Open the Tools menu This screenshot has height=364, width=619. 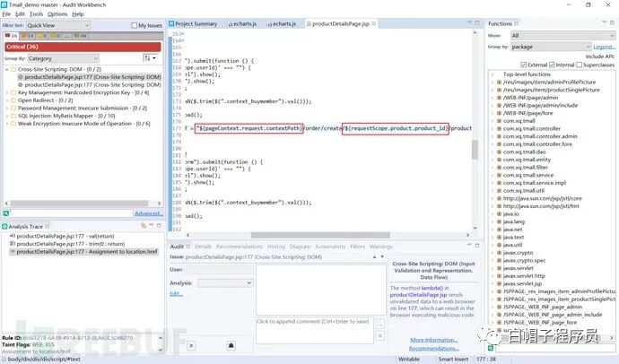click(36, 13)
